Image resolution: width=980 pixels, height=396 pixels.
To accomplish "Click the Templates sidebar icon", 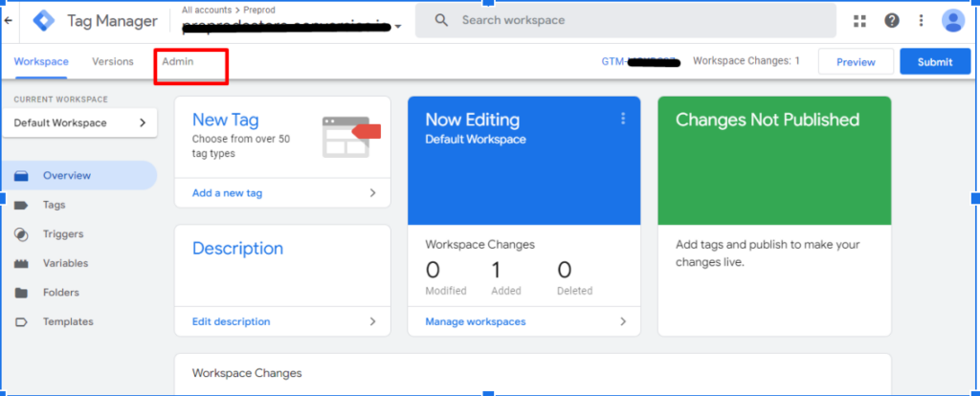I will tap(21, 322).
